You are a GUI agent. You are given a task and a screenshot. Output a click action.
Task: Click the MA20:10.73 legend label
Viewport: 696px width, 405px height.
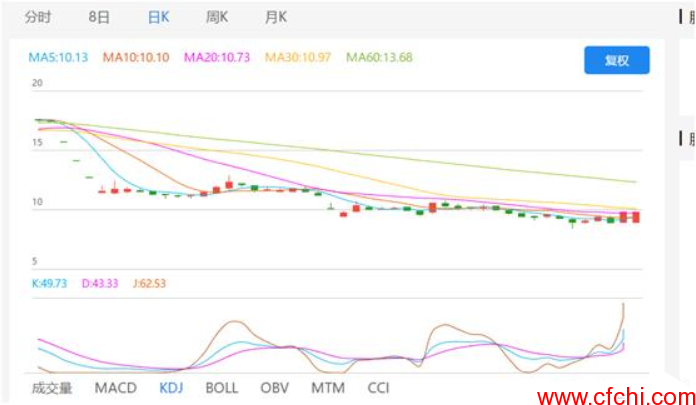pos(217,57)
